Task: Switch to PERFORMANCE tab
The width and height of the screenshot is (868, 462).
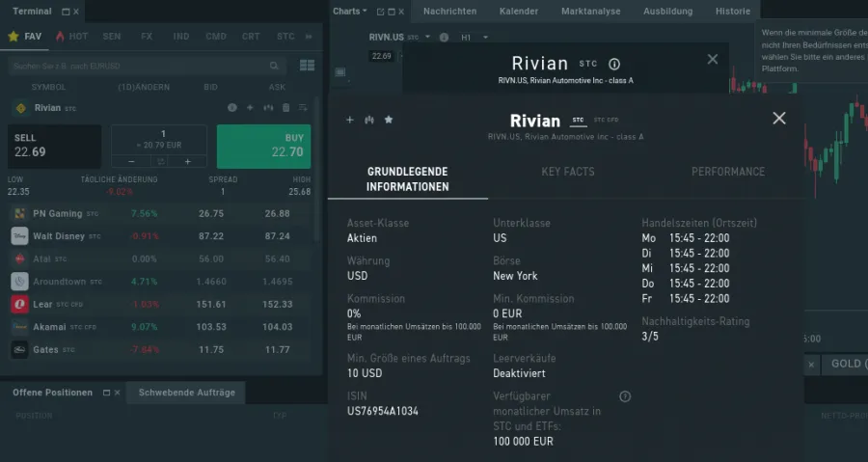Action: pos(728,172)
